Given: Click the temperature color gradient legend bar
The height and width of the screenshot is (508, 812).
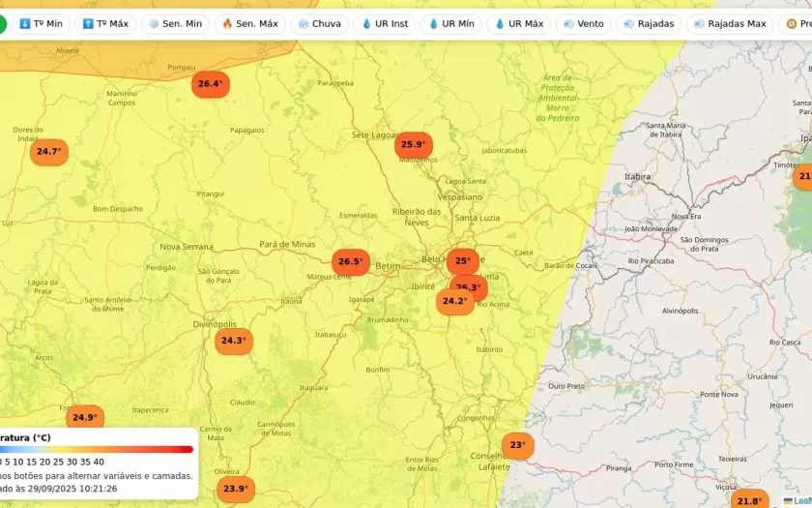Looking at the screenshot, I should pyautogui.click(x=95, y=449).
